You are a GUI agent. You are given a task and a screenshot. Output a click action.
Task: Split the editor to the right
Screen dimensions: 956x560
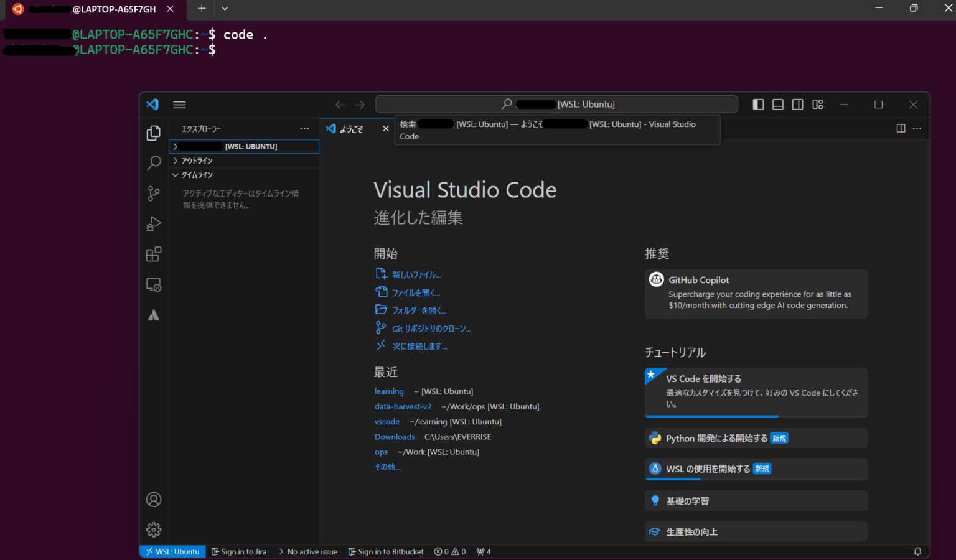click(x=901, y=128)
